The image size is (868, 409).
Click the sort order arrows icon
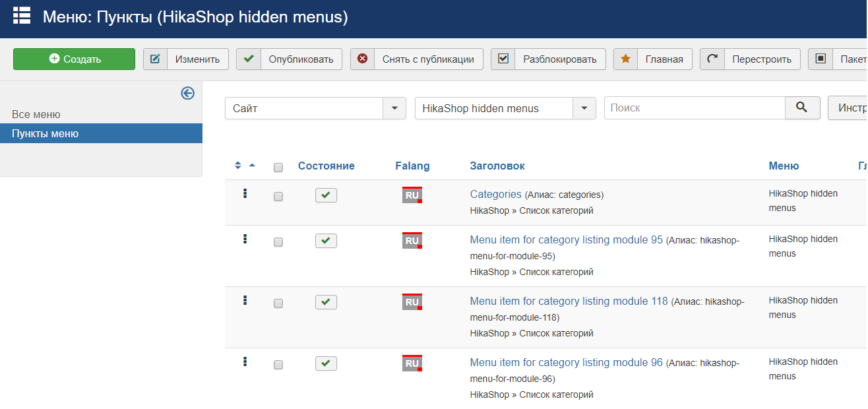pyautogui.click(x=238, y=166)
